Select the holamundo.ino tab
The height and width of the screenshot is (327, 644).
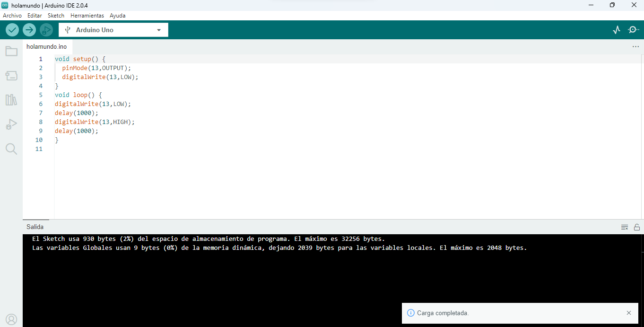click(x=46, y=47)
